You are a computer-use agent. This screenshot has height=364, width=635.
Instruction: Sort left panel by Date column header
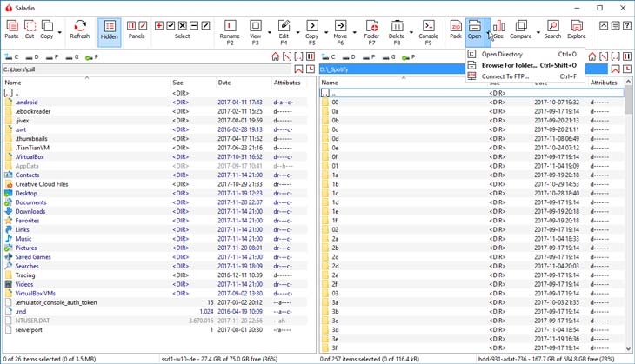(x=224, y=83)
